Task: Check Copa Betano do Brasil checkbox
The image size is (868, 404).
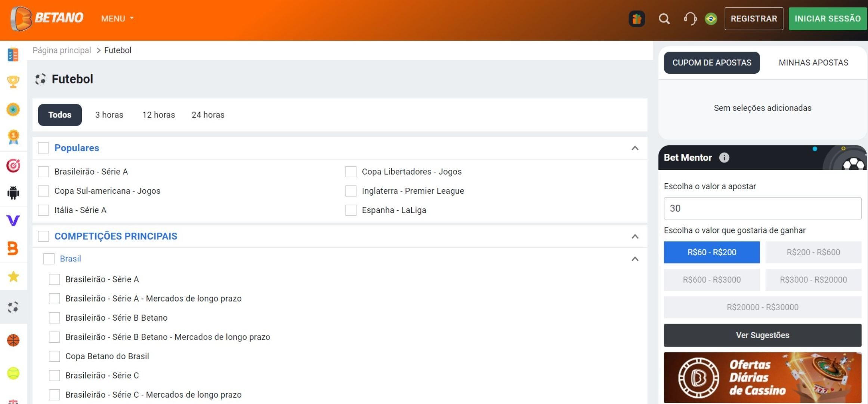Action: click(x=54, y=356)
